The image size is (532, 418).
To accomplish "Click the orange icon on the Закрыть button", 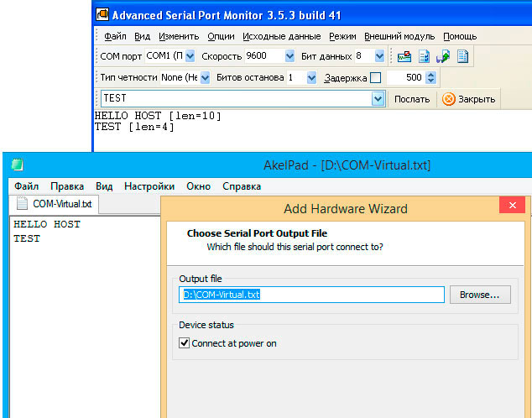I will [x=448, y=99].
